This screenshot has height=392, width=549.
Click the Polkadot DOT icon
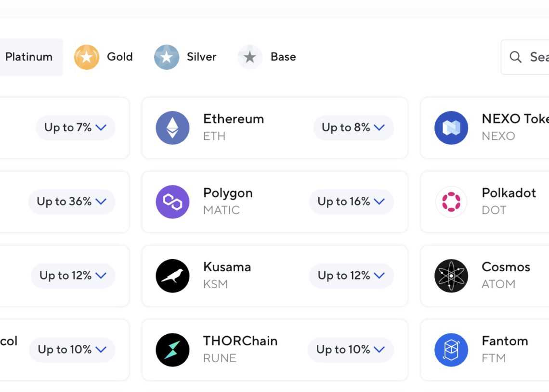pyautogui.click(x=451, y=202)
